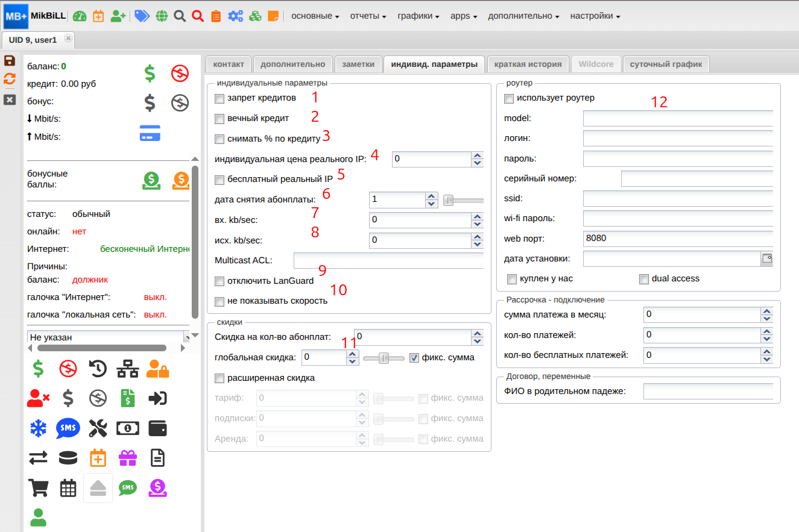Expand the 'графики' menu
Image resolution: width=799 pixels, height=532 pixels.
click(x=418, y=16)
